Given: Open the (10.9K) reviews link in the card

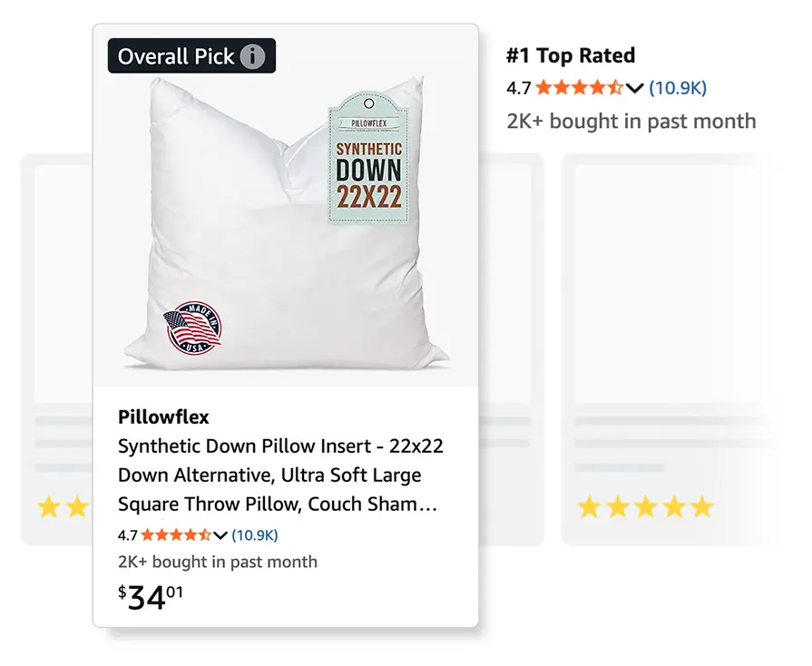Looking at the screenshot, I should [x=257, y=534].
